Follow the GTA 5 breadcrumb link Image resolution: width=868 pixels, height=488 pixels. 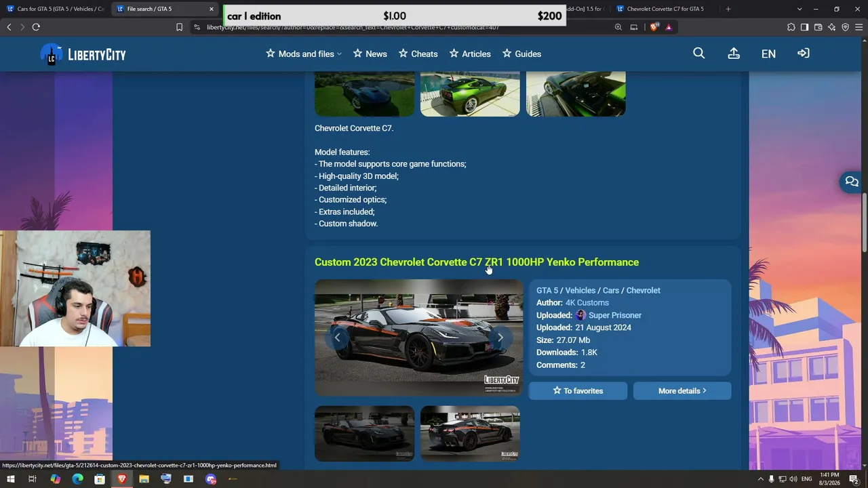(547, 291)
